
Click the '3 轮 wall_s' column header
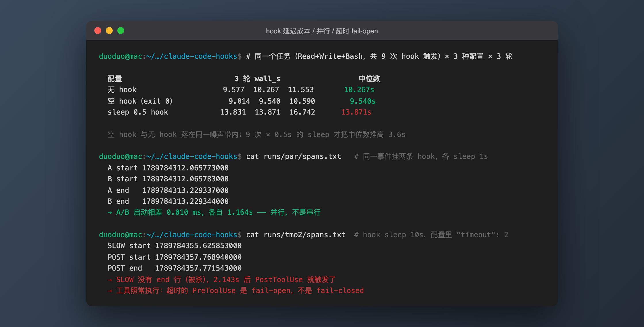pos(257,79)
